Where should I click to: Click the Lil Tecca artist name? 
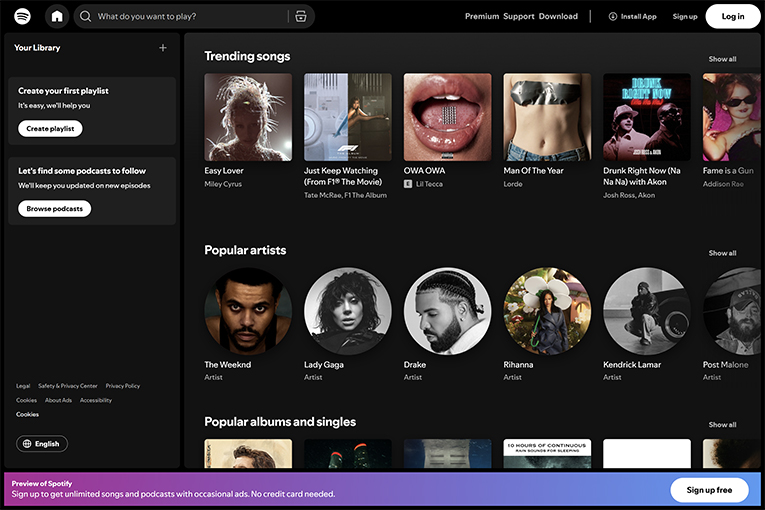coord(429,184)
